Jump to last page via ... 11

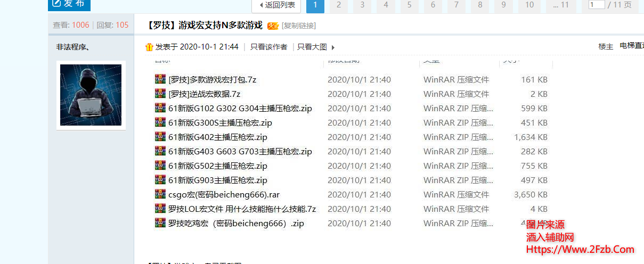point(561,5)
